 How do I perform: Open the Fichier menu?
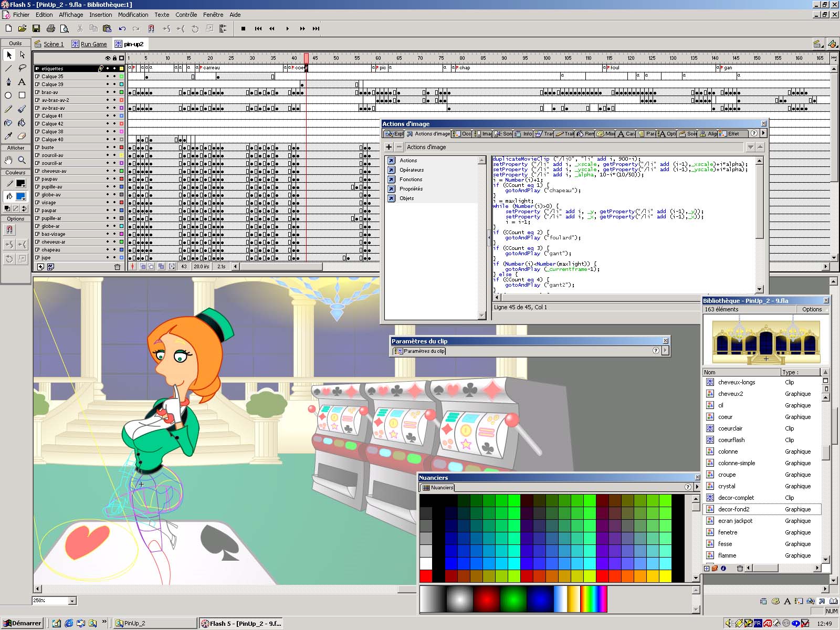click(x=21, y=15)
